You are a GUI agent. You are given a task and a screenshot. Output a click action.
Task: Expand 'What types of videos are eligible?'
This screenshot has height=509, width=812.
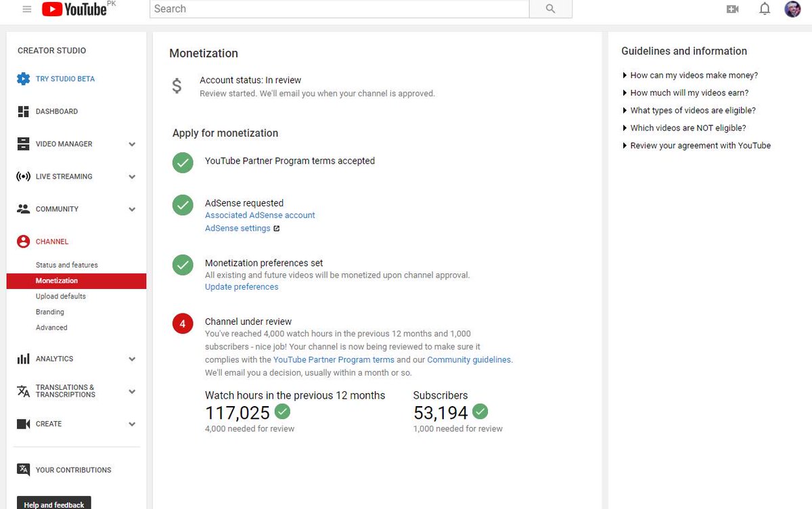[688, 110]
